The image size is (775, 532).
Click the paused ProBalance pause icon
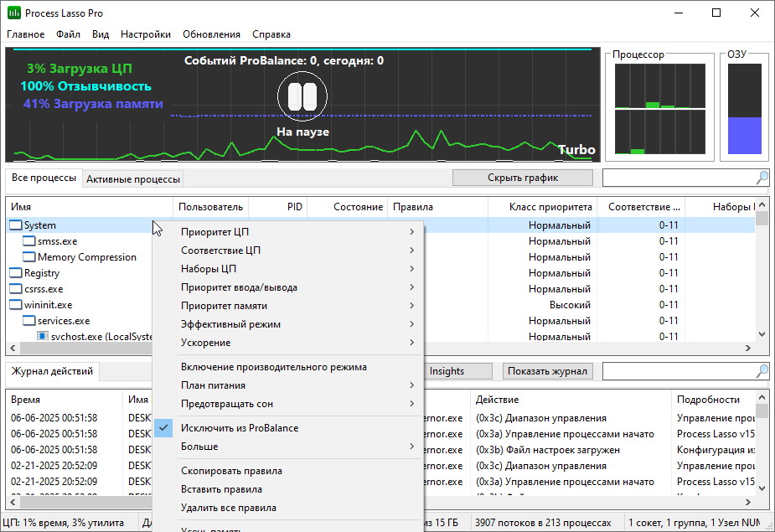[302, 96]
